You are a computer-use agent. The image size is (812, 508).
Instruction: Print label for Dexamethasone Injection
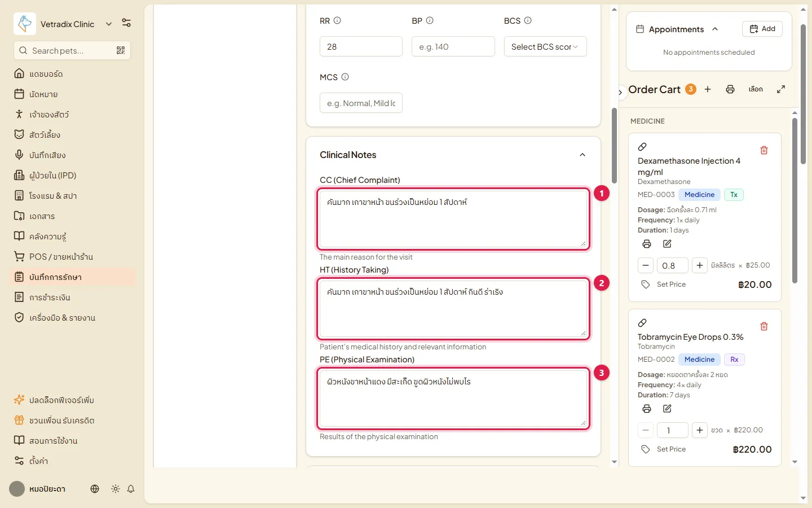tap(647, 244)
